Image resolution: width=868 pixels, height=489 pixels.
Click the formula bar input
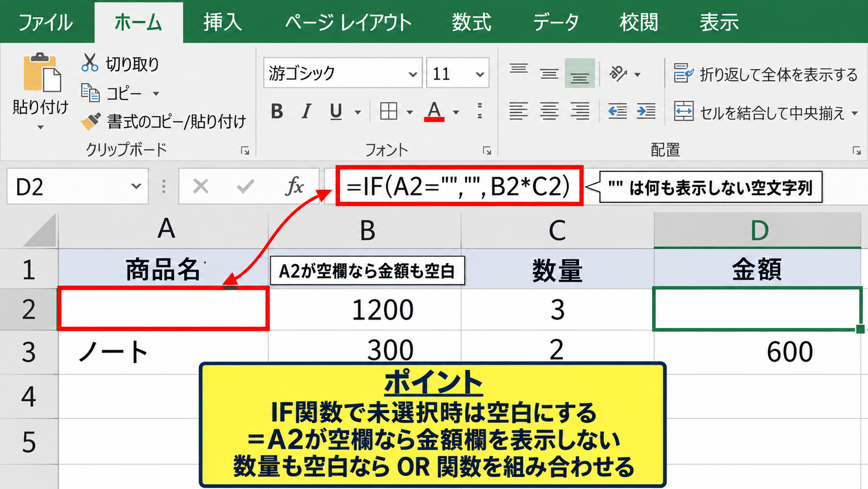click(x=596, y=186)
